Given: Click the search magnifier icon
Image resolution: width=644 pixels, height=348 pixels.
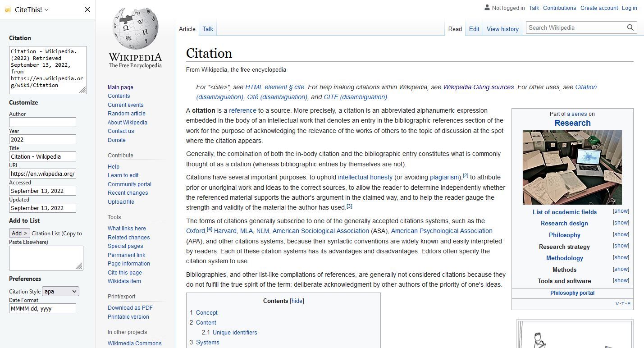Looking at the screenshot, I should coord(630,27).
